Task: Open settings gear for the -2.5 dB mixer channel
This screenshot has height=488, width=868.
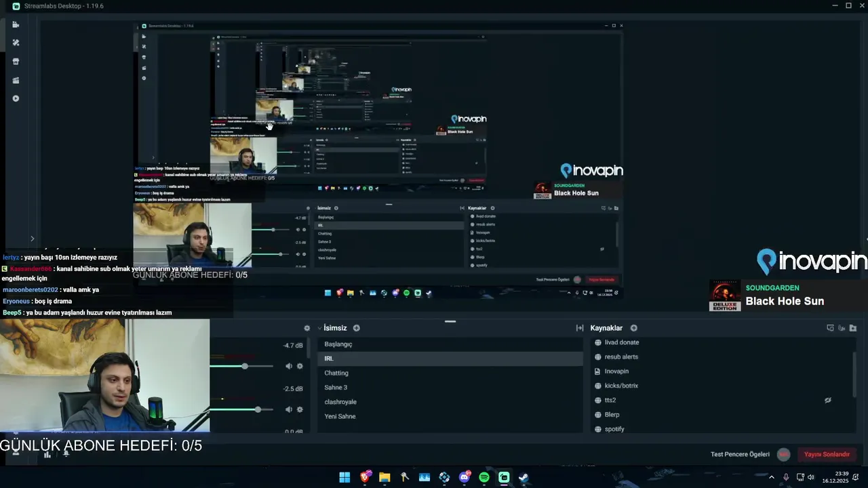Action: coord(300,409)
